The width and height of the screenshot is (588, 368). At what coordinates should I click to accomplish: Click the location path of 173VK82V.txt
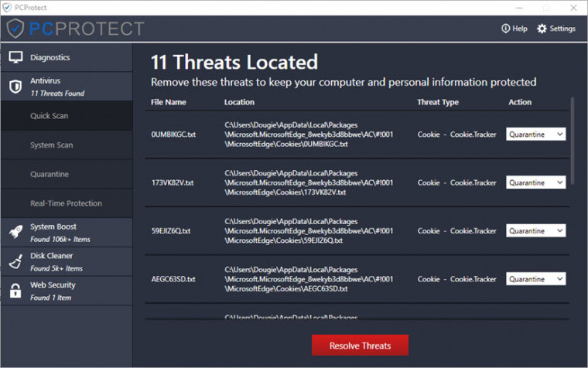tap(309, 183)
